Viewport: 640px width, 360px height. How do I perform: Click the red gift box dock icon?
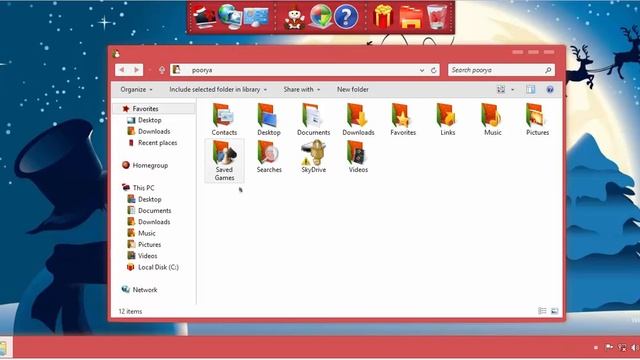pyautogui.click(x=383, y=17)
